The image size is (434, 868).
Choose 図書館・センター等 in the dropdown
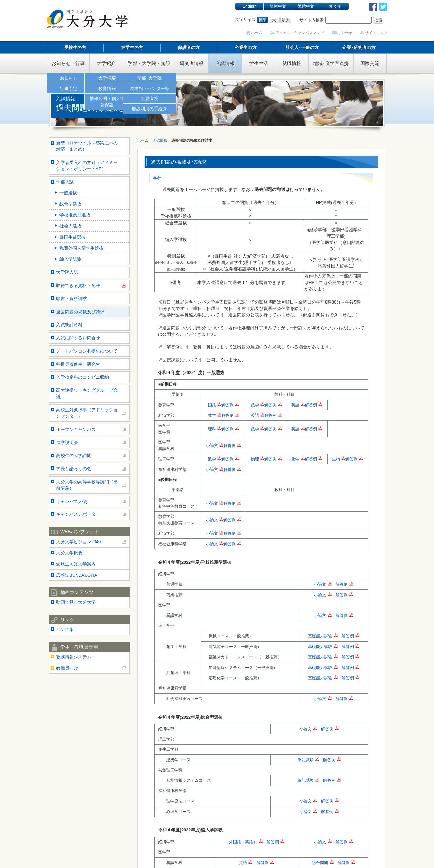pos(149,89)
